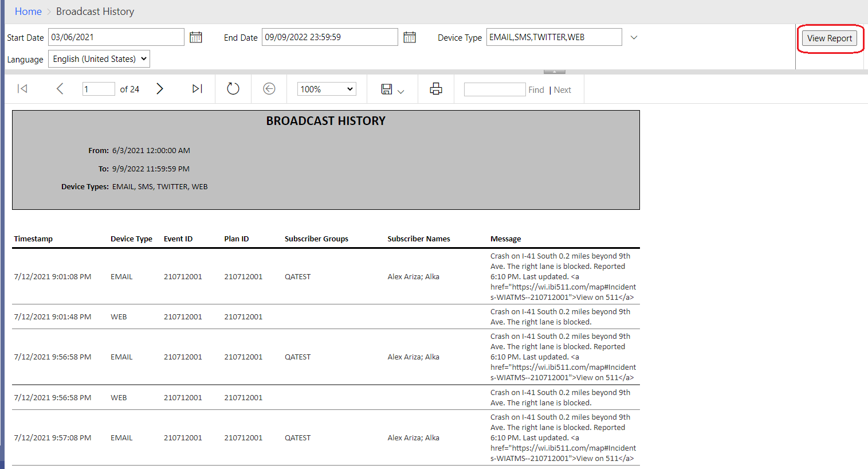The image size is (868, 469).
Task: Expand the Device Type dropdown arrow
Action: (634, 37)
